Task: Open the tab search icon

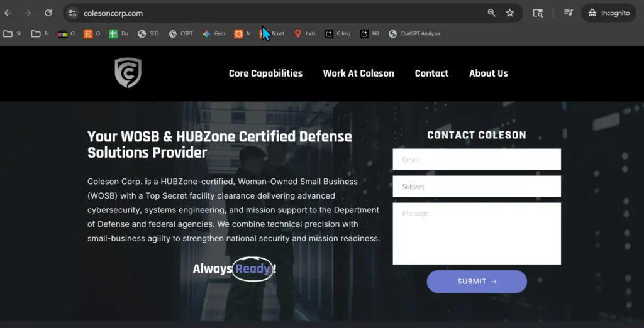Action: click(x=538, y=13)
